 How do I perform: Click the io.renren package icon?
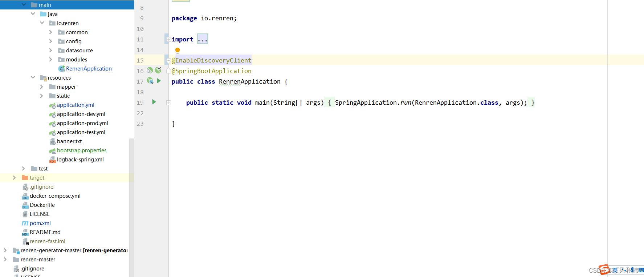pyautogui.click(x=52, y=23)
